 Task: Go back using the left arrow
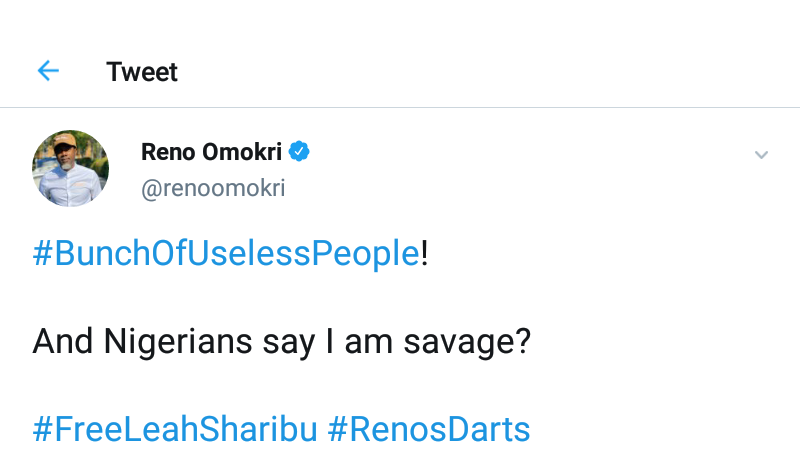[x=48, y=71]
